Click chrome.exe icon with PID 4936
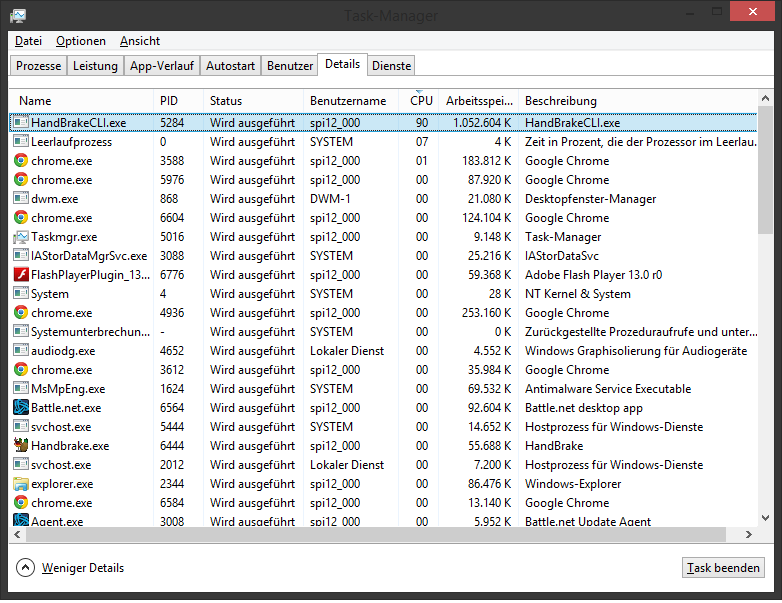782x603 pixels. 20,313
